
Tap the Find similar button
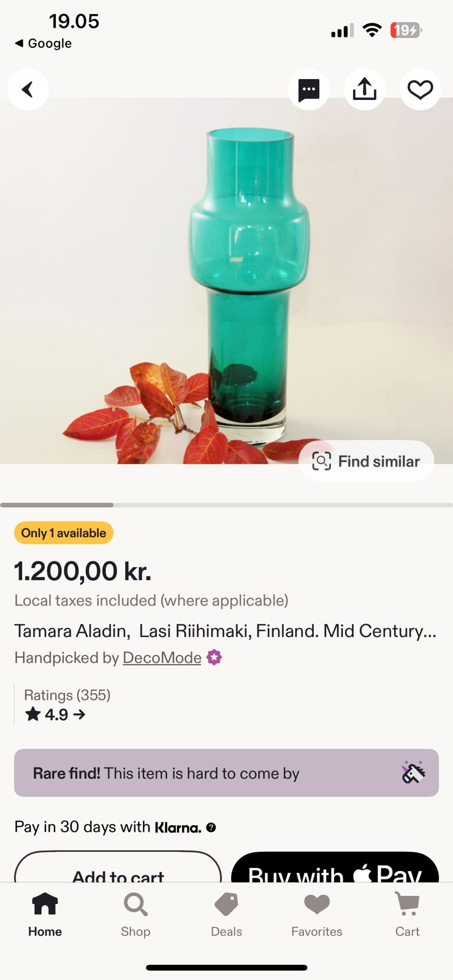click(x=366, y=461)
